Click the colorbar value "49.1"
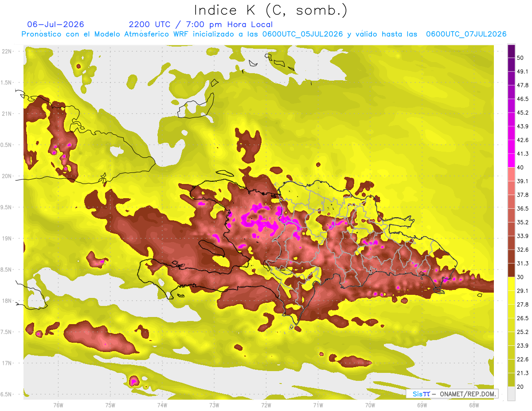 (x=523, y=71)
